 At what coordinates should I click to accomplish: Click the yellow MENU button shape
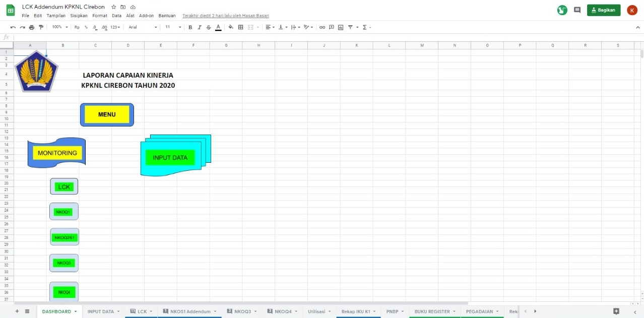(107, 114)
